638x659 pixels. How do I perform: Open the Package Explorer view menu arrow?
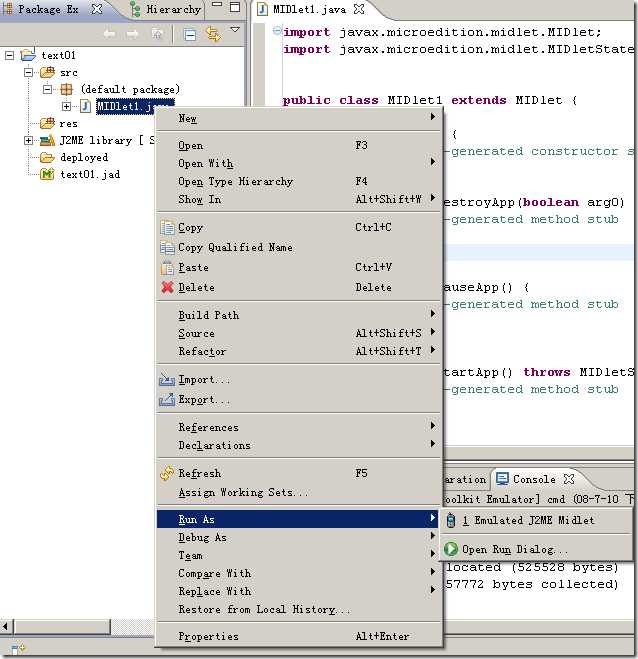[235, 31]
